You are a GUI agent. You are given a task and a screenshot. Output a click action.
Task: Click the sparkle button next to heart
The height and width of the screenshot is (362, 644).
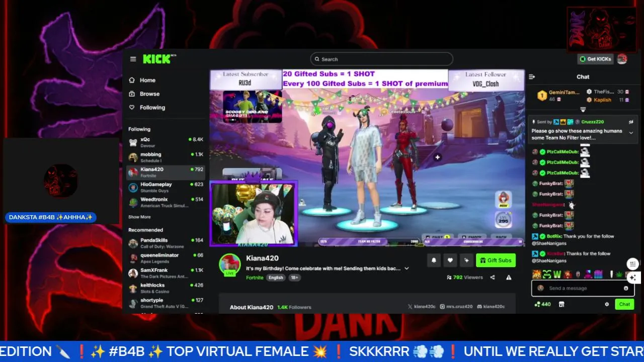[466, 260]
